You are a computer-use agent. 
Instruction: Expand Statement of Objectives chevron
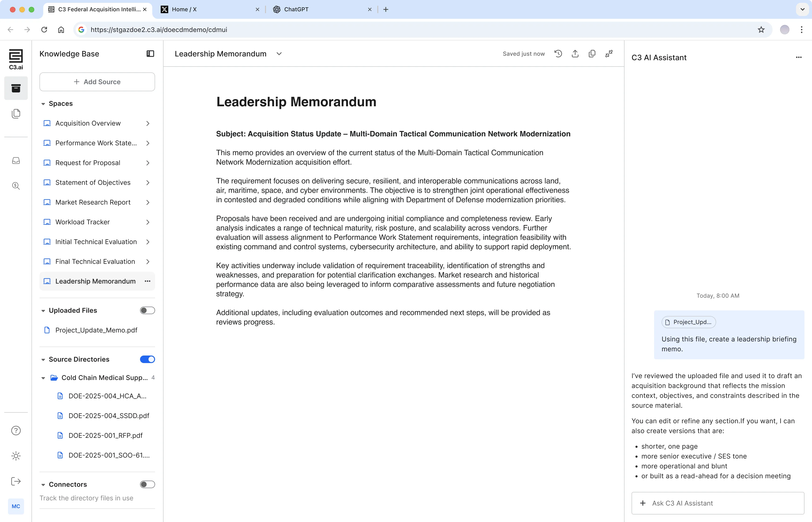(148, 182)
